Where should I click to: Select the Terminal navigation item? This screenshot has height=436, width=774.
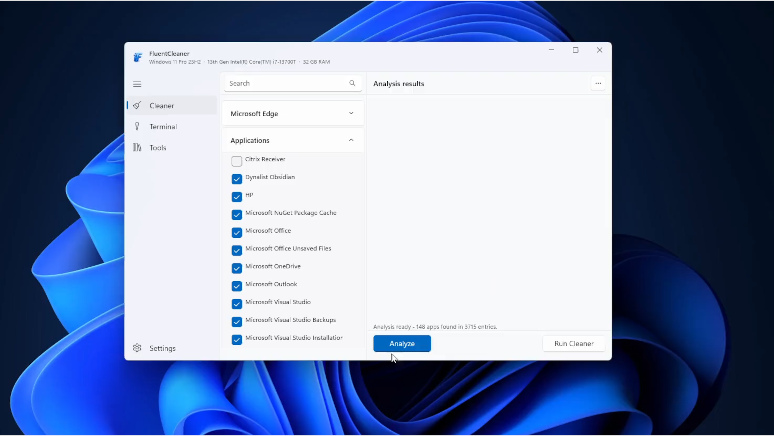point(171,127)
